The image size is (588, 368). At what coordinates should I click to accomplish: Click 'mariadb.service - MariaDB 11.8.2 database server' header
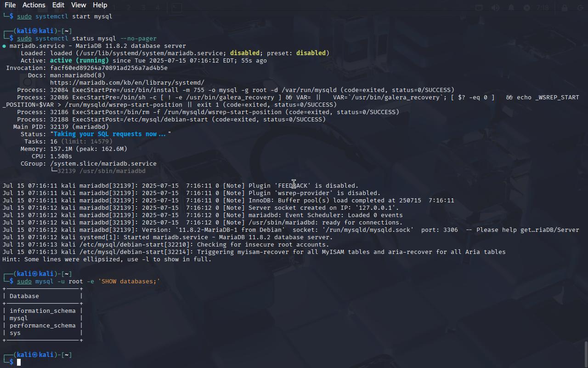tap(98, 46)
